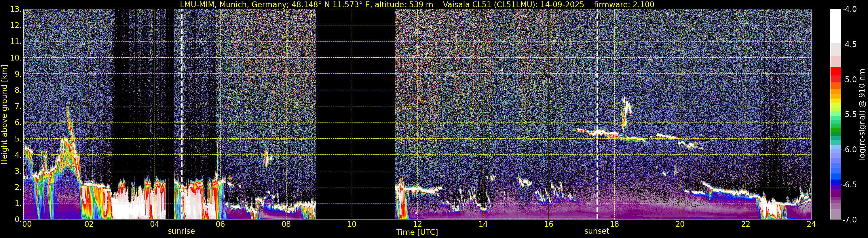Viewport: 868px width, 238px height.
Task: Click the sunset dashed vertical line
Action: pyautogui.click(x=597, y=114)
